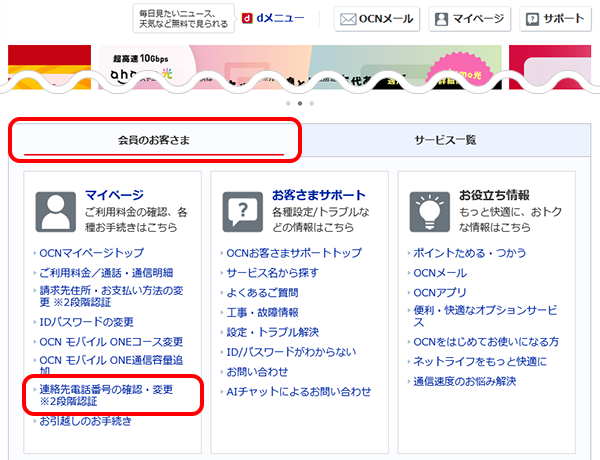This screenshot has width=600, height=460.
Task: Open サービス名から探す link
Action: click(x=272, y=273)
